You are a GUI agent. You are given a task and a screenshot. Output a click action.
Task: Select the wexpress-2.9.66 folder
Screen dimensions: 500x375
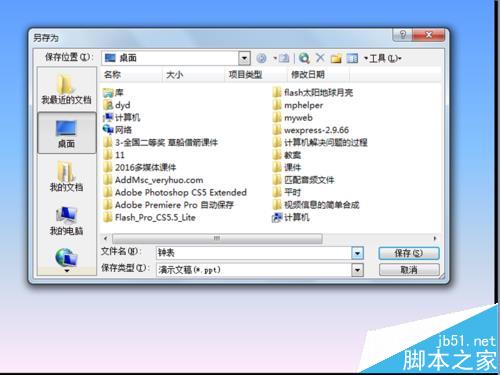311,130
